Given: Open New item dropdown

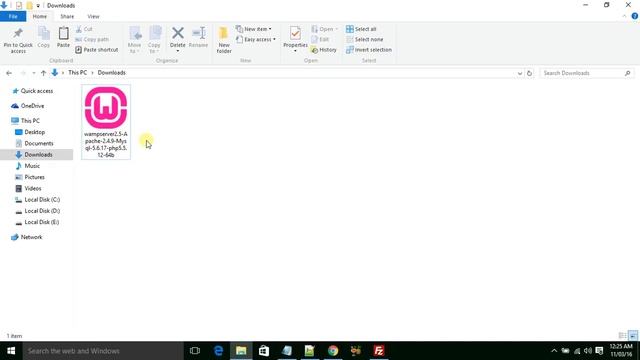Looking at the screenshot, I should pyautogui.click(x=253, y=29).
